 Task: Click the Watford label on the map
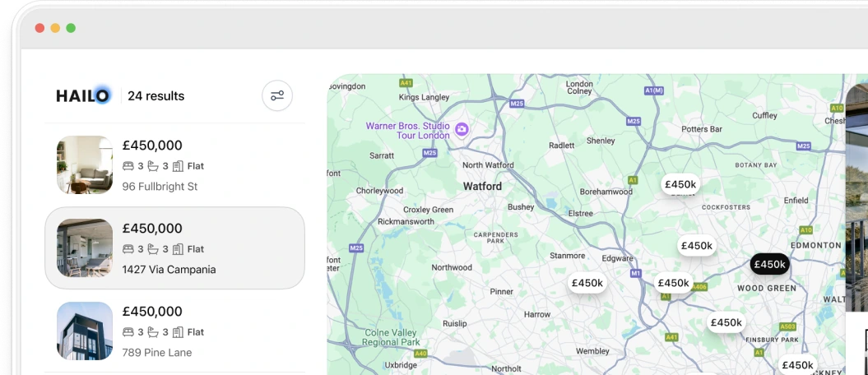point(482,187)
